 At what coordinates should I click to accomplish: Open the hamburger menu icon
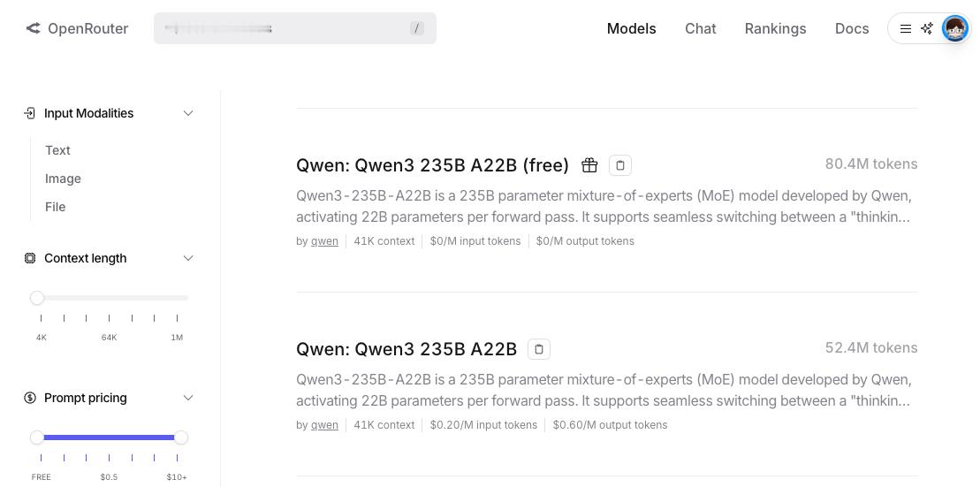905,28
